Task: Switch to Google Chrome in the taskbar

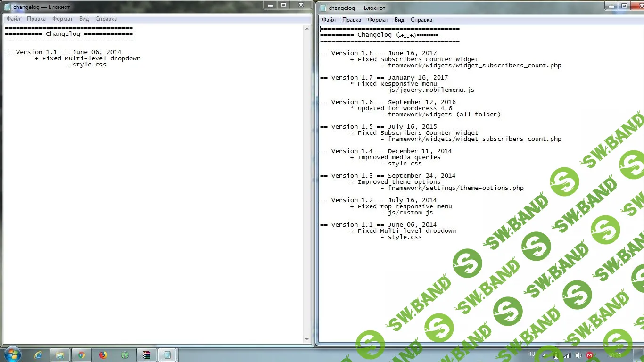Action: (x=82, y=355)
